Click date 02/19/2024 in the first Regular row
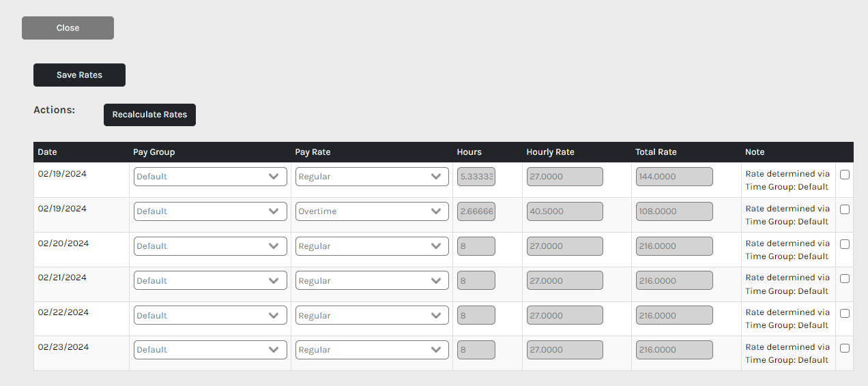868x386 pixels. pos(62,174)
